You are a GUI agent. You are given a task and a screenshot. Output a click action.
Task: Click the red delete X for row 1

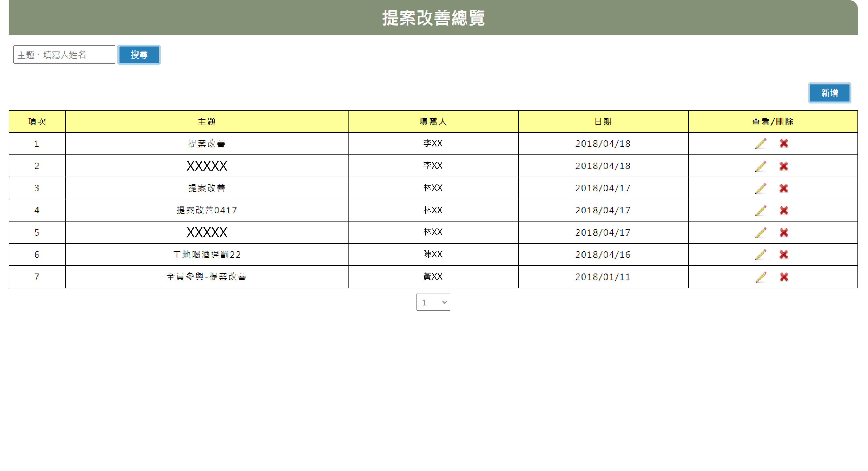(x=784, y=143)
